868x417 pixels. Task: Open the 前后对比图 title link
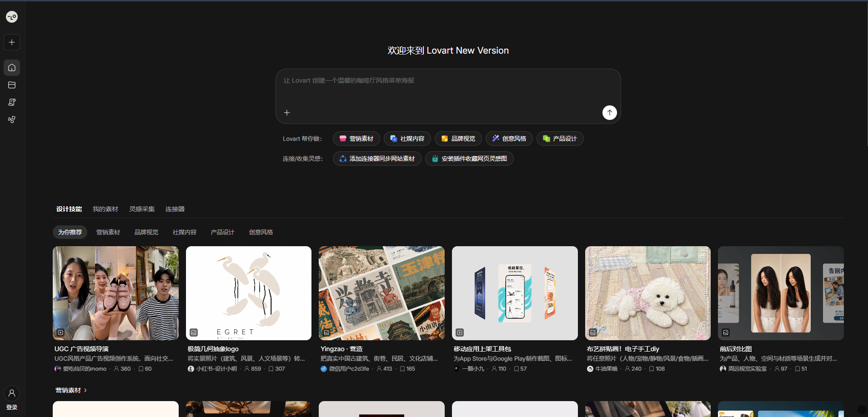[736, 349]
